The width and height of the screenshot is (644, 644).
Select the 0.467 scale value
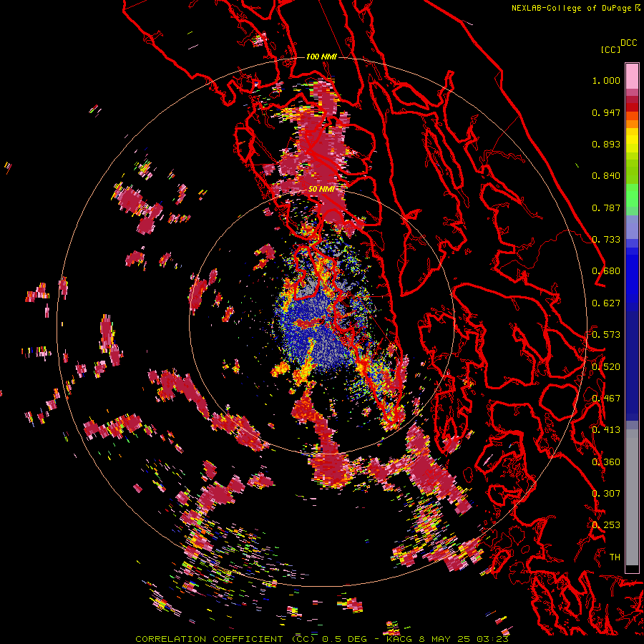[x=606, y=399]
